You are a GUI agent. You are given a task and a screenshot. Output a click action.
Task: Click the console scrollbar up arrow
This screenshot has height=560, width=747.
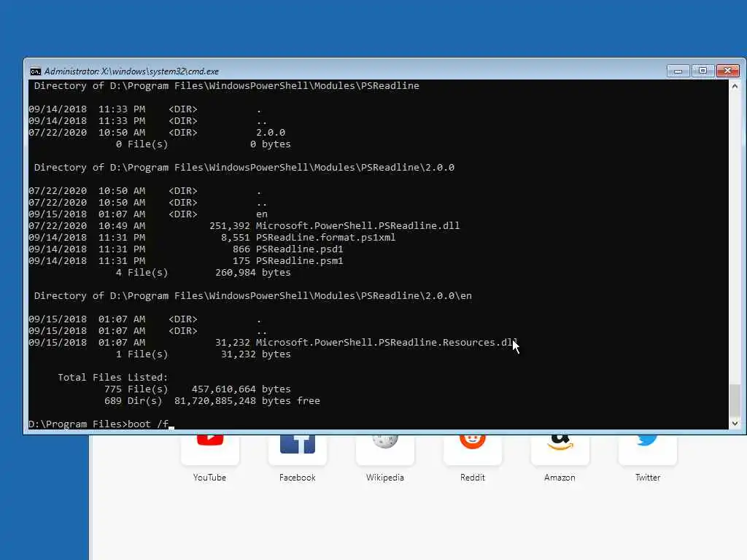click(x=735, y=86)
